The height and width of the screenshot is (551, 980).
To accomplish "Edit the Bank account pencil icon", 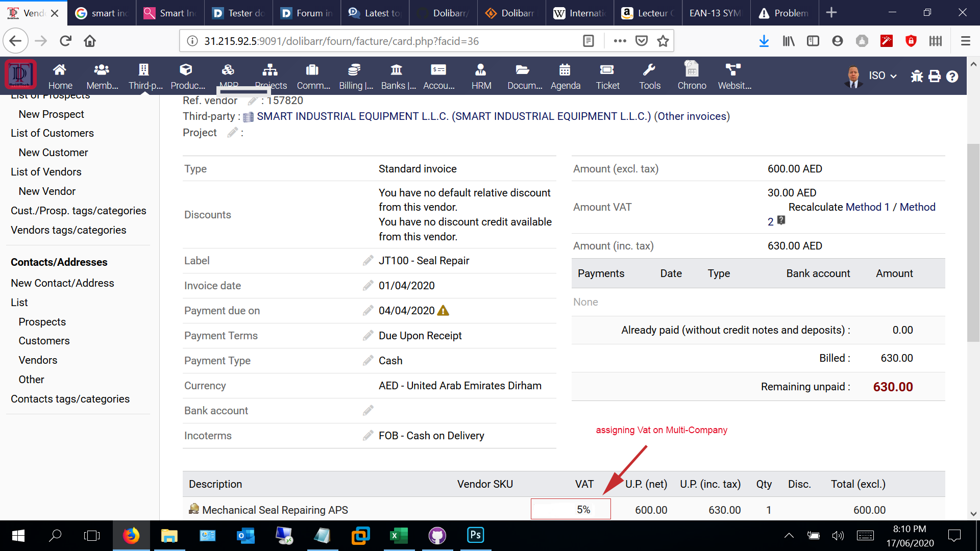I will pos(368,411).
